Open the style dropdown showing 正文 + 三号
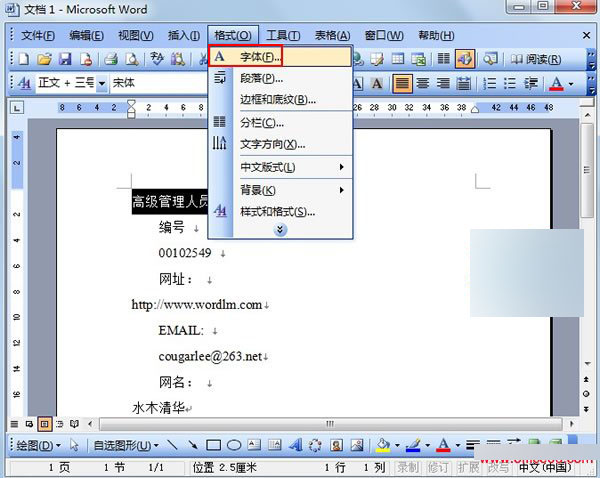Image resolution: width=600 pixels, height=478 pixels. click(x=102, y=83)
